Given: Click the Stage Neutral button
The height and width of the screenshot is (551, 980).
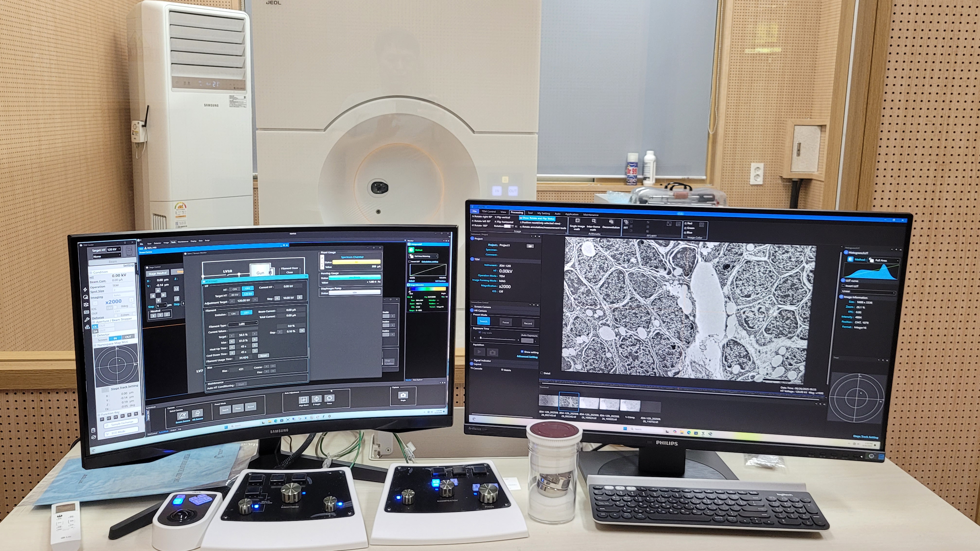Looking at the screenshot, I should click(157, 273).
